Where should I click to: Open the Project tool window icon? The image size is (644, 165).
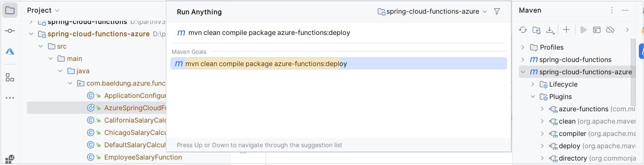point(10,11)
